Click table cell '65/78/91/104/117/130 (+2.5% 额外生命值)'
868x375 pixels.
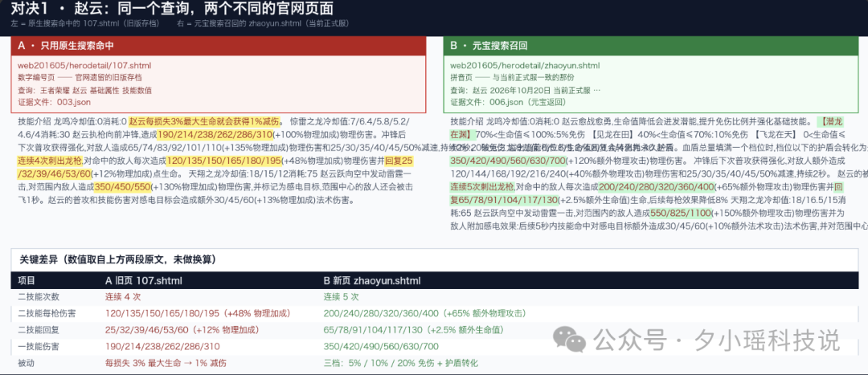(x=414, y=330)
